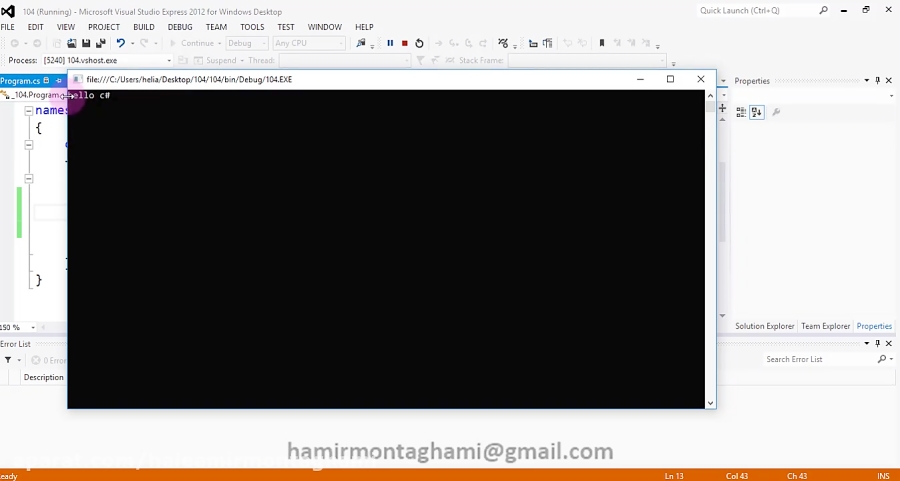Open the Thread dropdown in debug toolbar
The height and width of the screenshot is (481, 900).
[344, 60]
